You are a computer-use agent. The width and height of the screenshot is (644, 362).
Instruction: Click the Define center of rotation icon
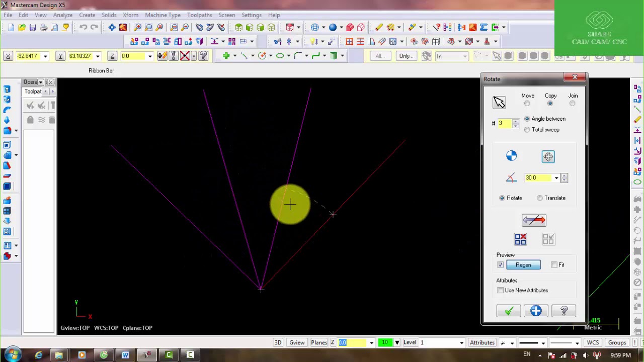click(x=511, y=156)
